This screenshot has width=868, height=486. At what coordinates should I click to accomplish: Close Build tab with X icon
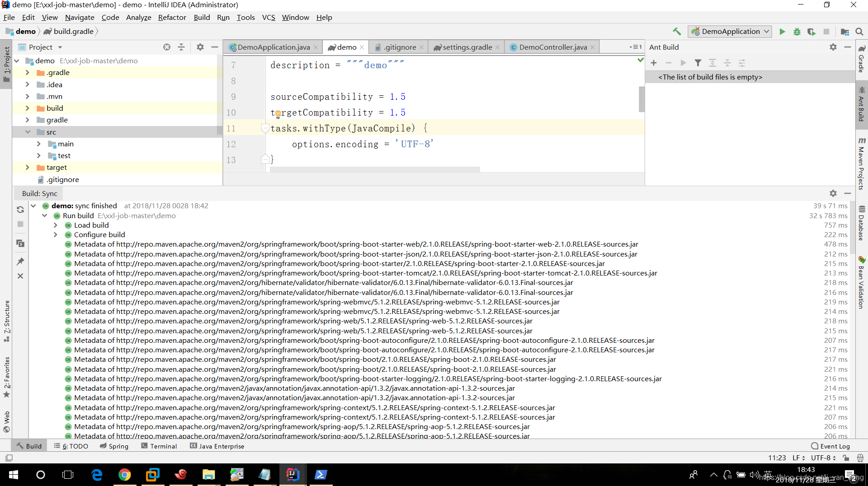click(x=20, y=276)
